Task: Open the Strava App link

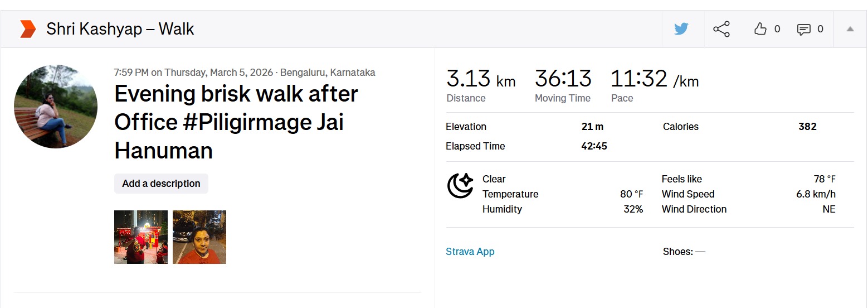Action: (470, 252)
